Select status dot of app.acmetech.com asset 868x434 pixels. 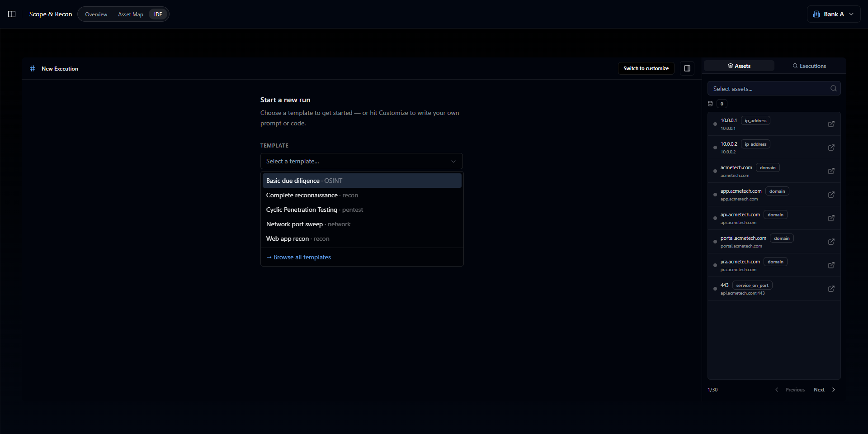pos(715,195)
